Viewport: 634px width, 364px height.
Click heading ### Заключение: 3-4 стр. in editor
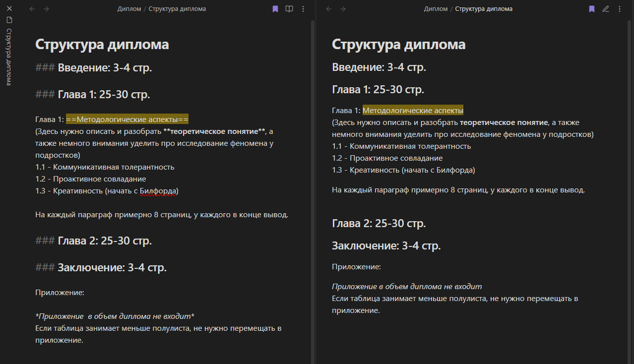pos(101,268)
